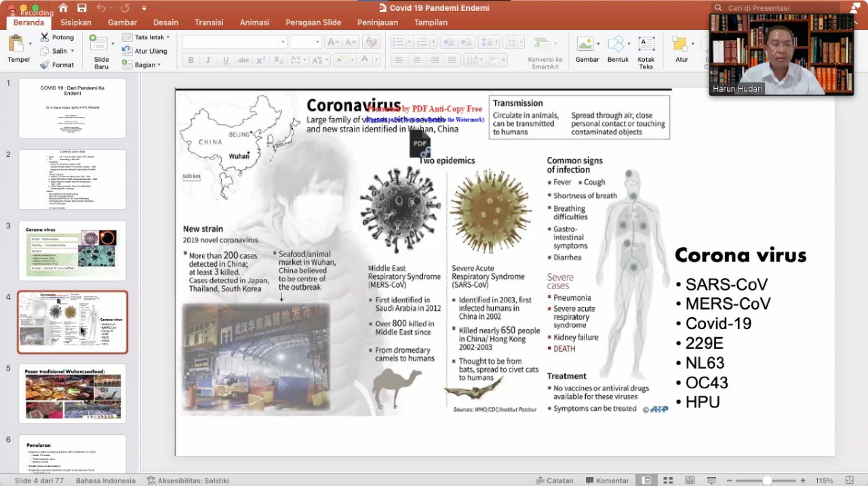Viewport: 868px width, 486px height.
Task: Click the Tempel paste clipboard icon
Action: 16,43
